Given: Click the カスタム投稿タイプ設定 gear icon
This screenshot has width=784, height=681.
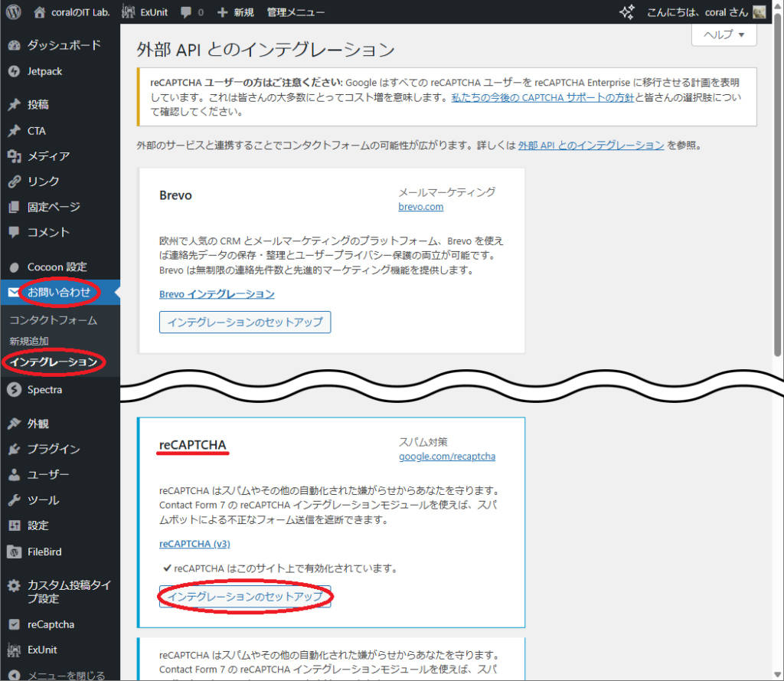Looking at the screenshot, I should 14,585.
